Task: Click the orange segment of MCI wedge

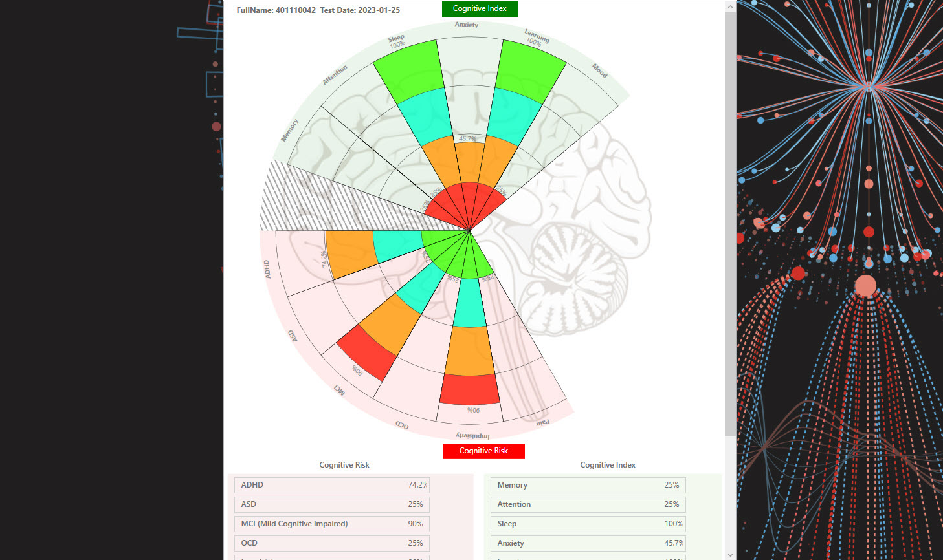Action: (x=390, y=323)
